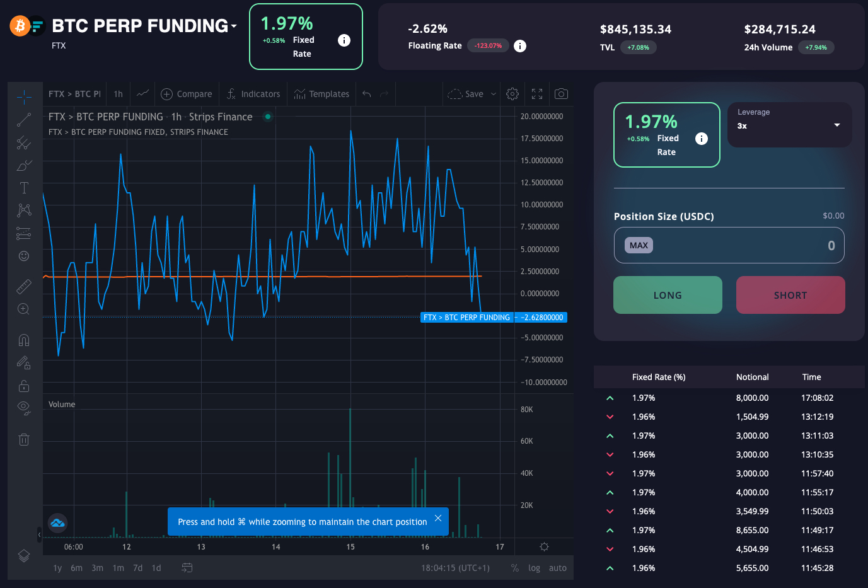Remove all drawings with trash icon
The height and width of the screenshot is (588, 868).
tap(24, 439)
